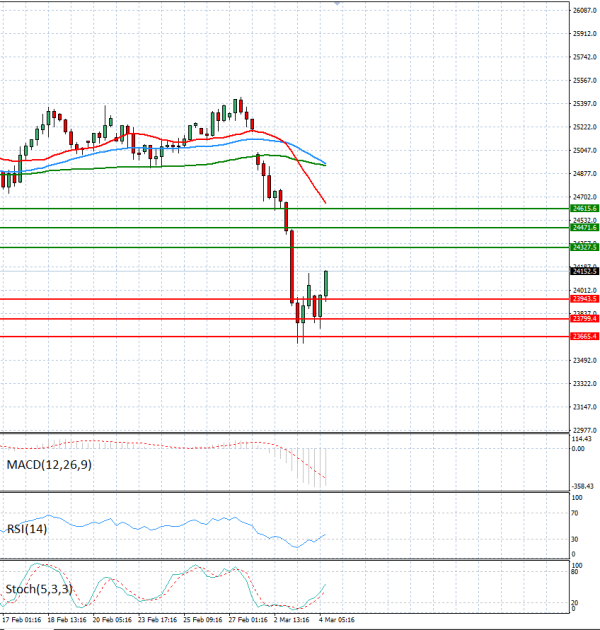Click the 23799.4 red support price tag
Viewport: 600px width, 630px height.
click(x=583, y=319)
